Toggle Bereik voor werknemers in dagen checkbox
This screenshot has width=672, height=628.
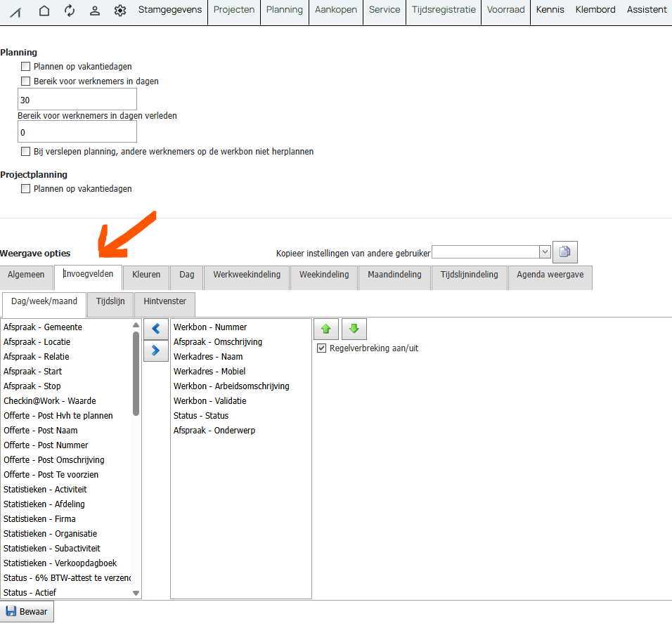coord(26,81)
